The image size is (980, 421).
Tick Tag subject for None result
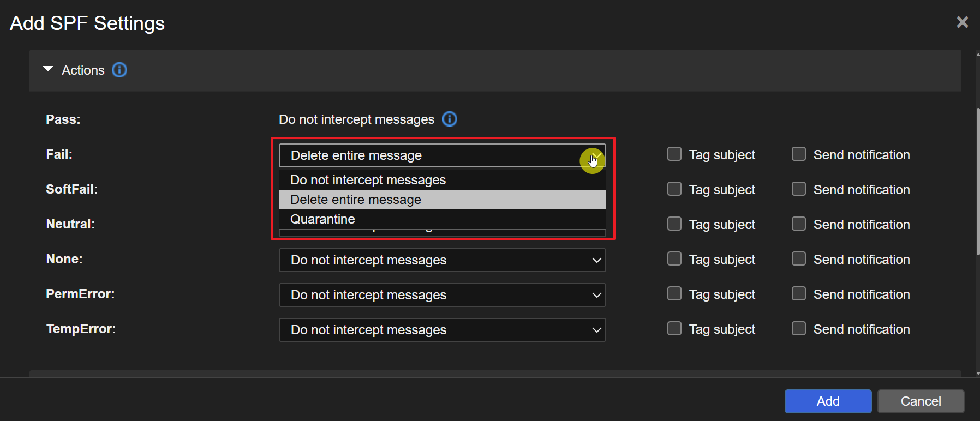[x=674, y=259]
